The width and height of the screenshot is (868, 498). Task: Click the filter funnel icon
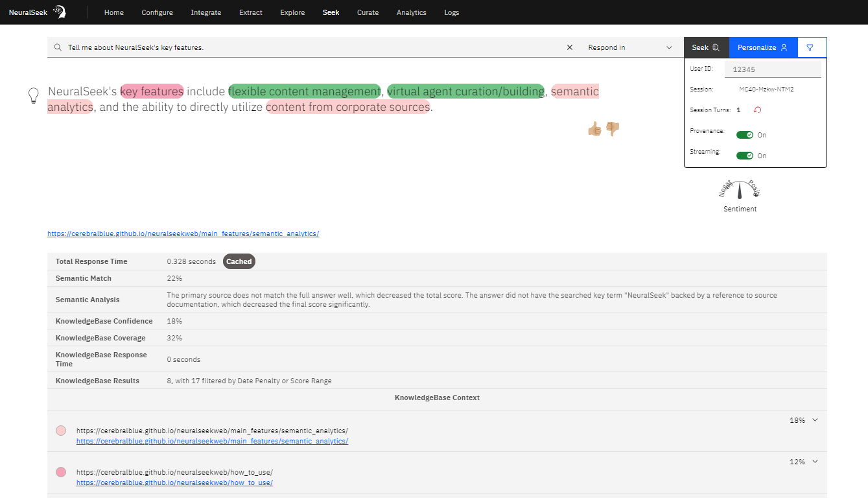(810, 47)
